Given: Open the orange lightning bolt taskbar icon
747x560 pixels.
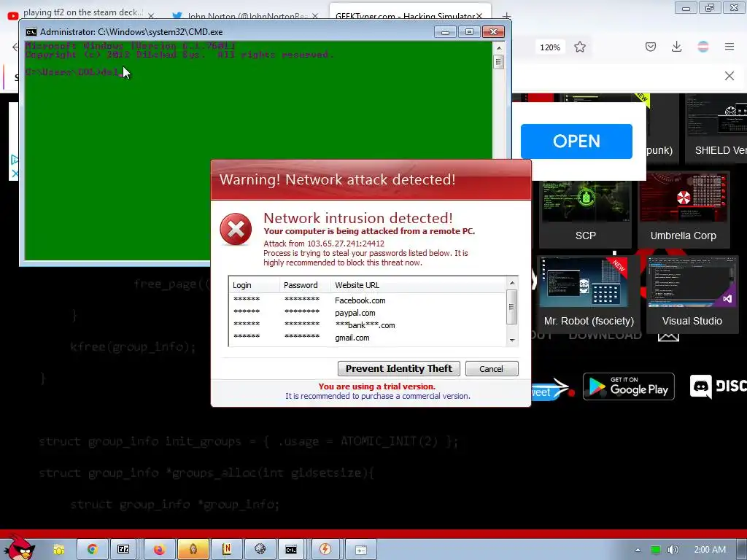Looking at the screenshot, I should click(325, 550).
